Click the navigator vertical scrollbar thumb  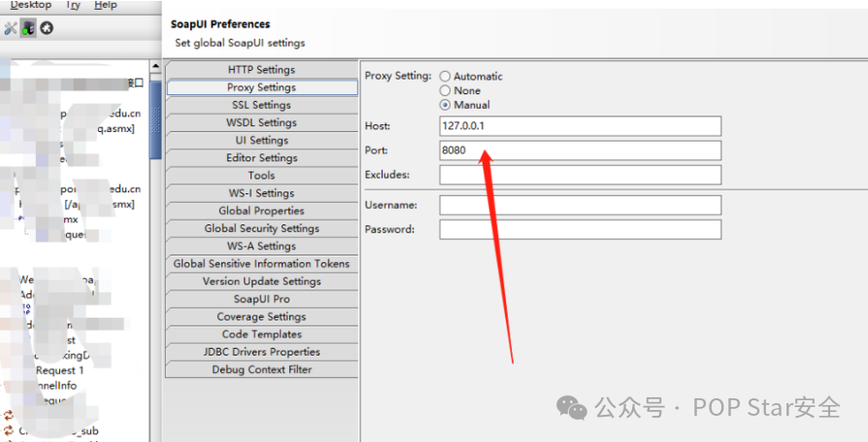coord(155,119)
